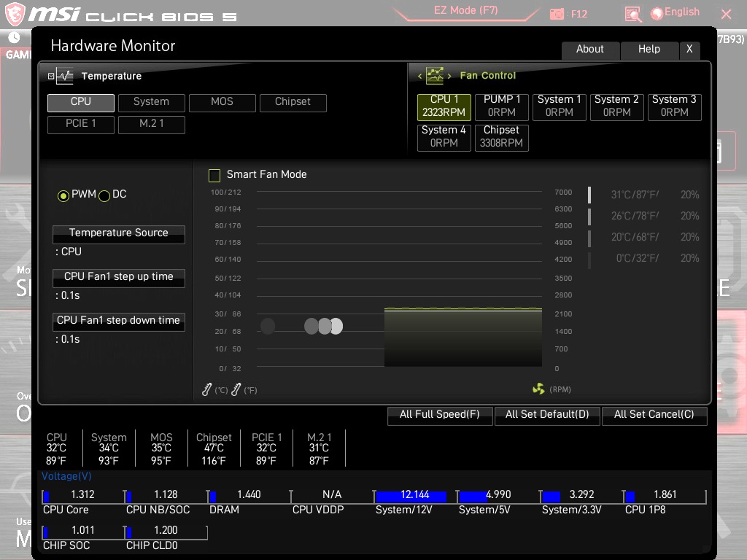The image size is (747, 560).
Task: Click the brightest fan curve point
Action: click(x=336, y=326)
